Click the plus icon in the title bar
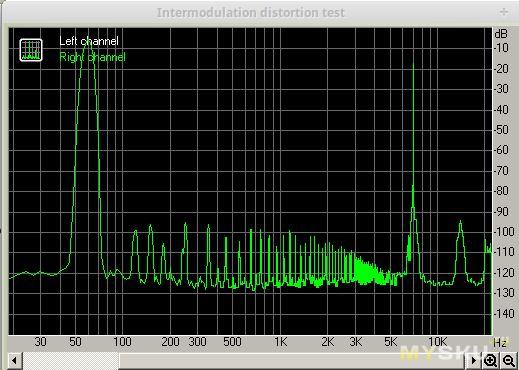 pos(504,12)
